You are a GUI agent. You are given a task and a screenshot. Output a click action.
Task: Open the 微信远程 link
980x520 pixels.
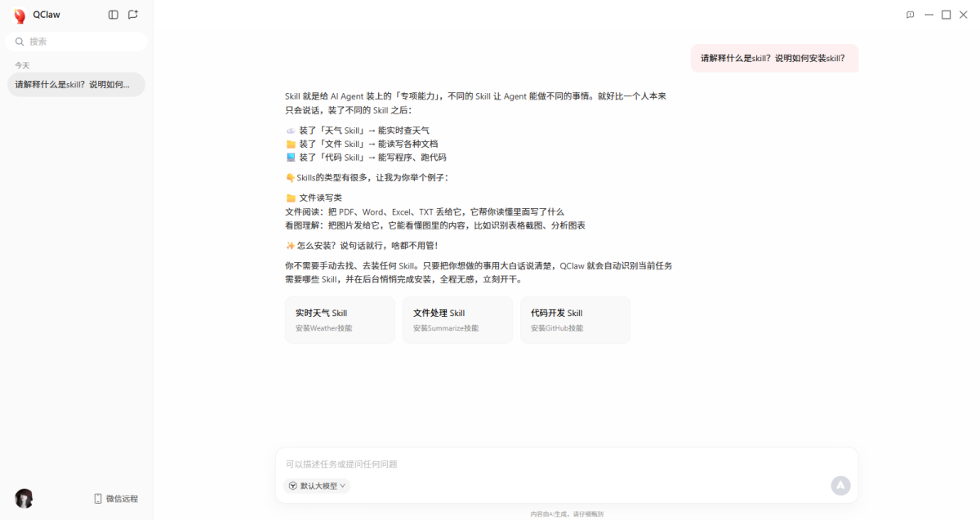(122, 499)
